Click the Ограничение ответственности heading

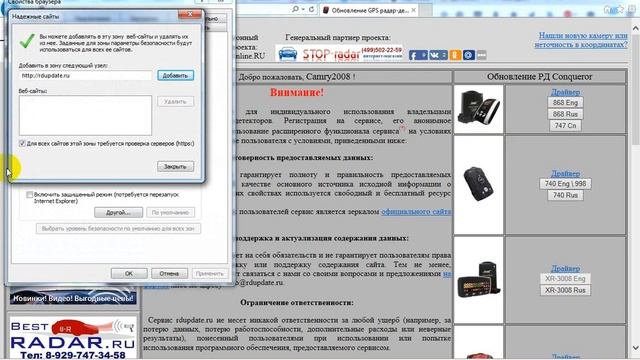pyautogui.click(x=297, y=303)
